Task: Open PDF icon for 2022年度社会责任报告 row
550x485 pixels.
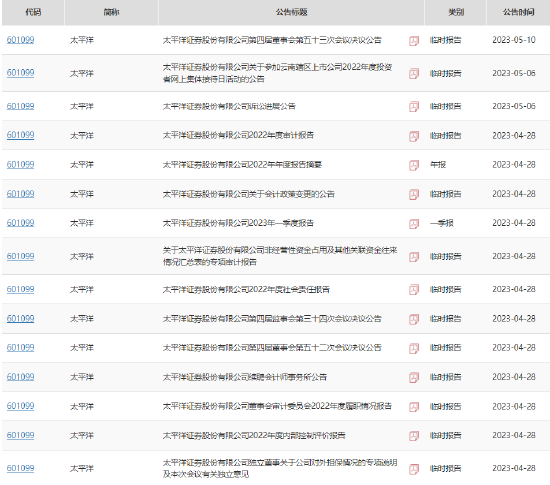Action: coord(414,290)
